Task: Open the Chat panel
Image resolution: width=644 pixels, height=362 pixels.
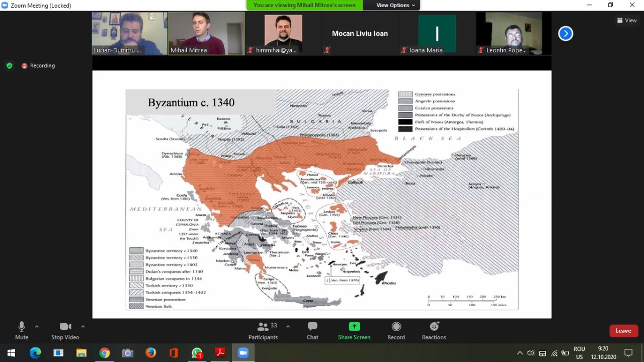Action: pyautogui.click(x=312, y=331)
